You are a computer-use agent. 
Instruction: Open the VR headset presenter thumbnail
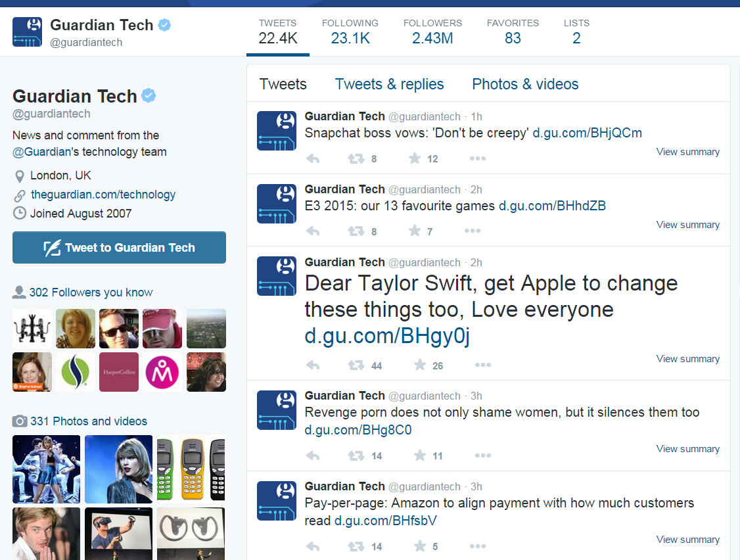tap(118, 534)
